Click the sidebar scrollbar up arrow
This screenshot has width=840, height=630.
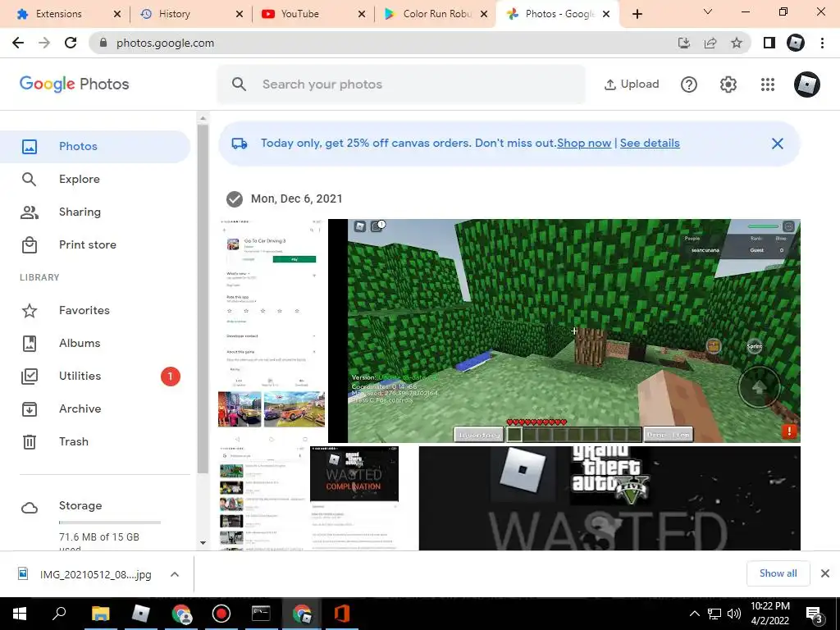[x=203, y=118]
